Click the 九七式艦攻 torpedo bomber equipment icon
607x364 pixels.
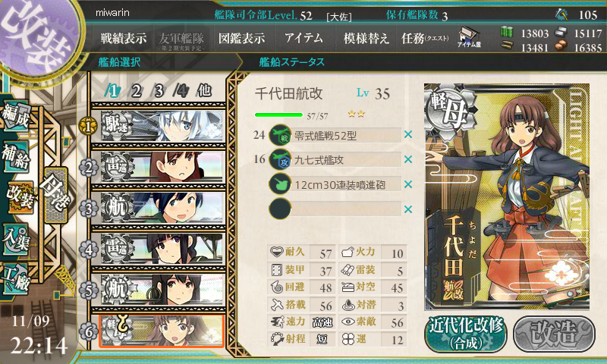pos(280,159)
